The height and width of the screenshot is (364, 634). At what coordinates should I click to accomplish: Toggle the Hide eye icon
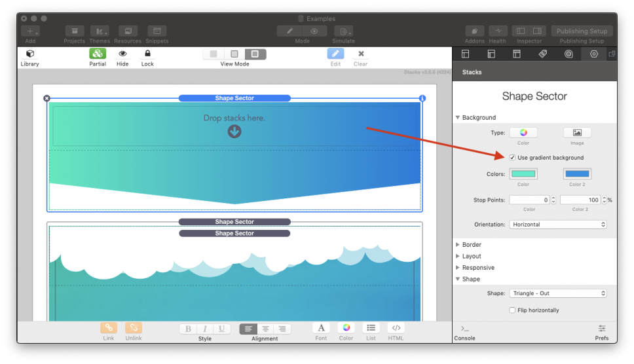(122, 54)
